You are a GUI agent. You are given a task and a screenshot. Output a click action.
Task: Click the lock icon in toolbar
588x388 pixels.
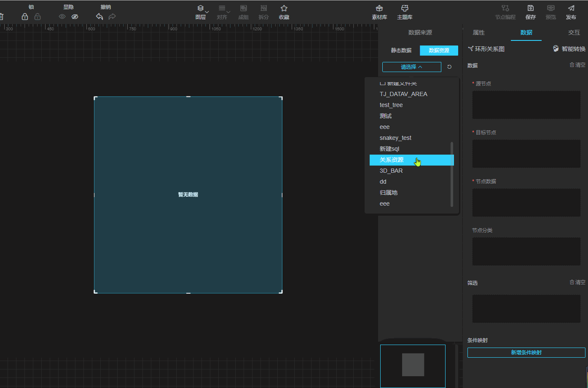coord(25,16)
